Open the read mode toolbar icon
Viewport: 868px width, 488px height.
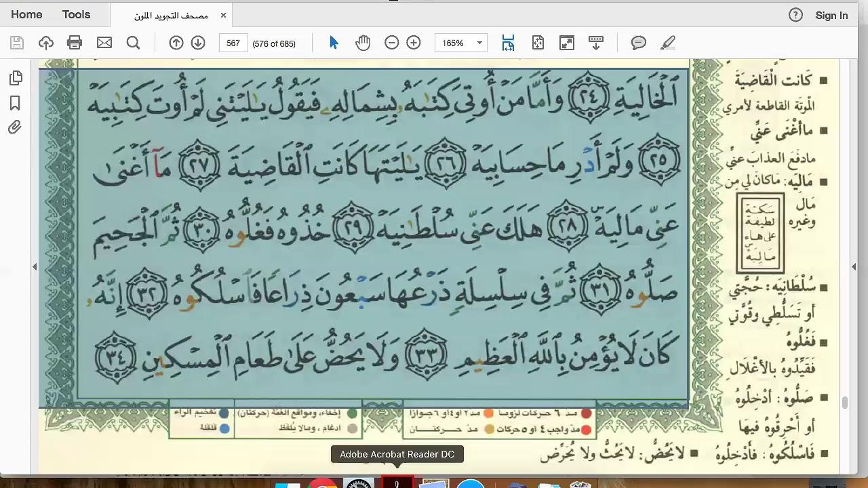596,43
